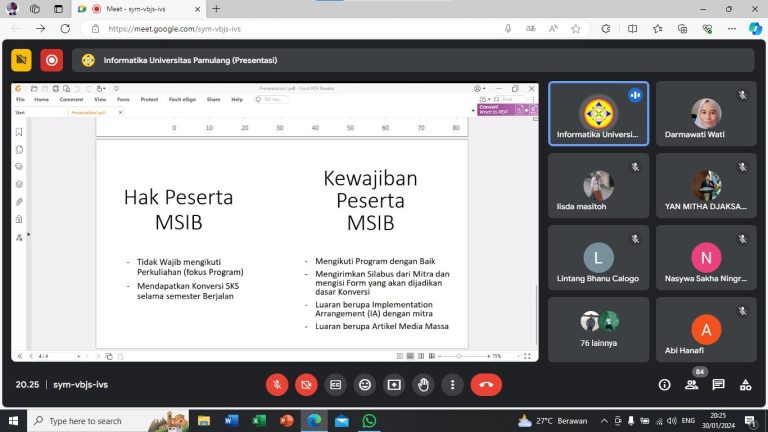Leave the call with red hang-up button
Image resolution: width=768 pixels, height=432 pixels.
tap(486, 384)
